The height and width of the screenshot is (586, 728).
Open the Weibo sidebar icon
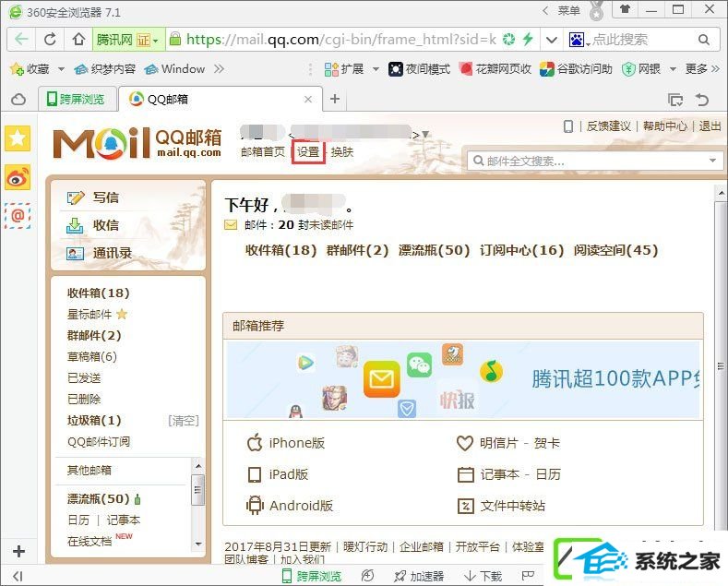[18, 177]
